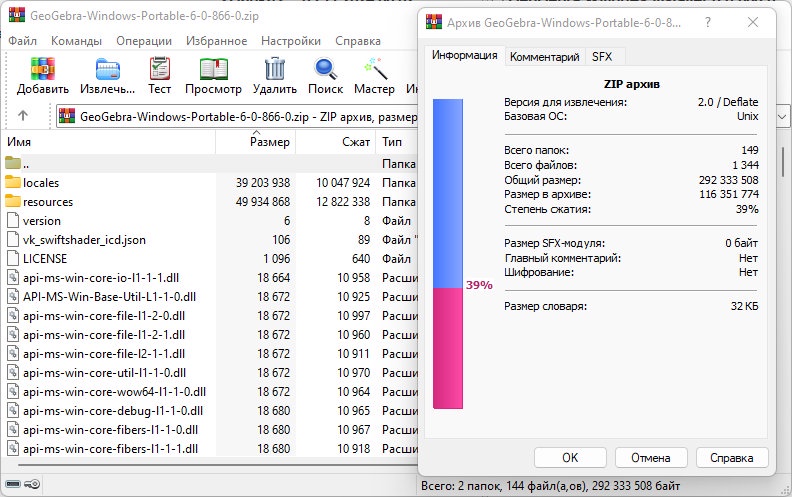Launch the Мастер wizard wand icon
Image resolution: width=792 pixels, height=497 pixels.
tap(375, 69)
